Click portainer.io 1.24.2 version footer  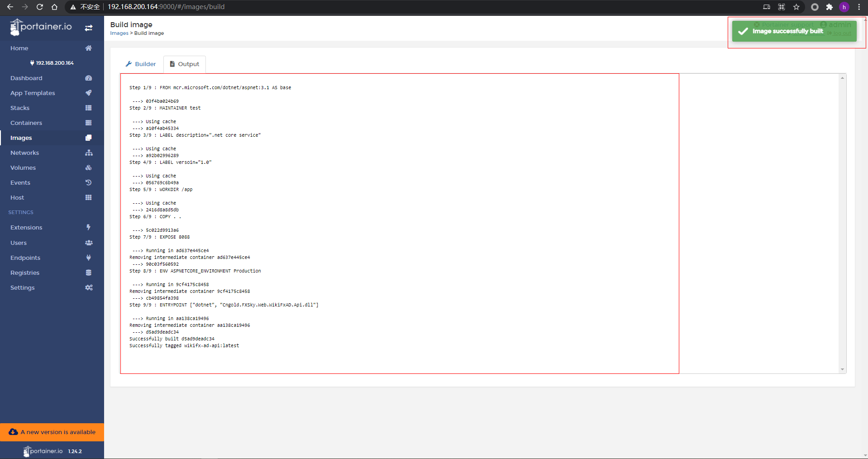pyautogui.click(x=52, y=451)
